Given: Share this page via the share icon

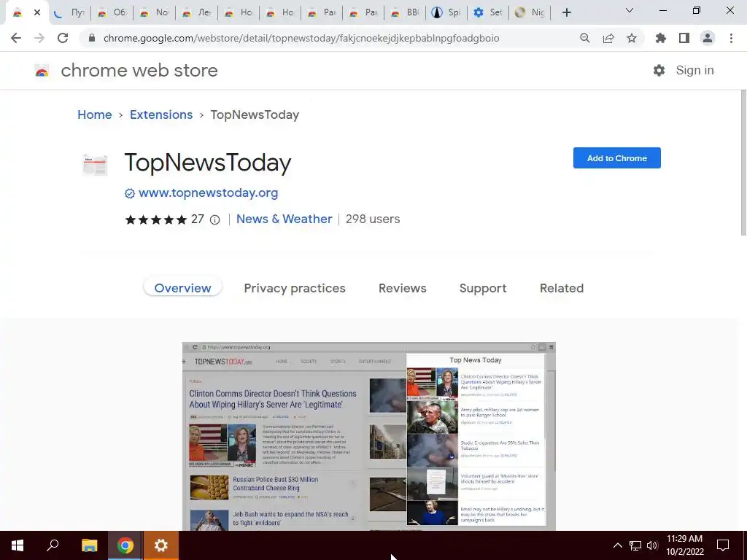Looking at the screenshot, I should pos(608,38).
